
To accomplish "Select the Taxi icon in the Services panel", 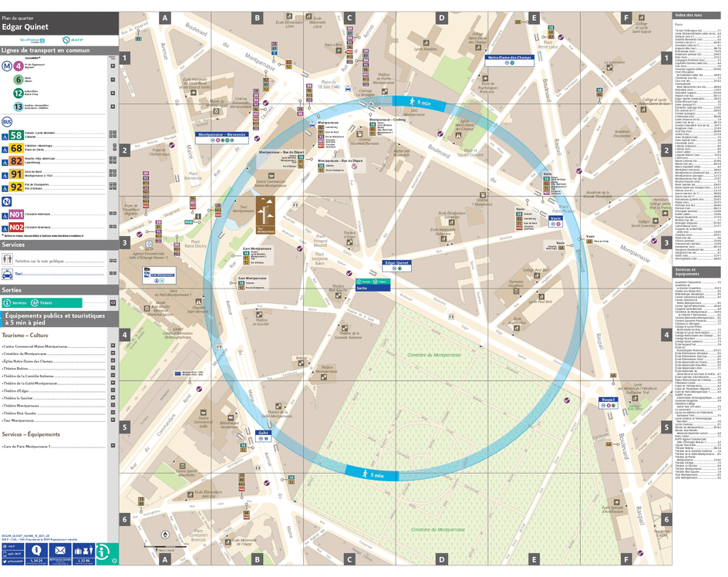I will 6,273.
